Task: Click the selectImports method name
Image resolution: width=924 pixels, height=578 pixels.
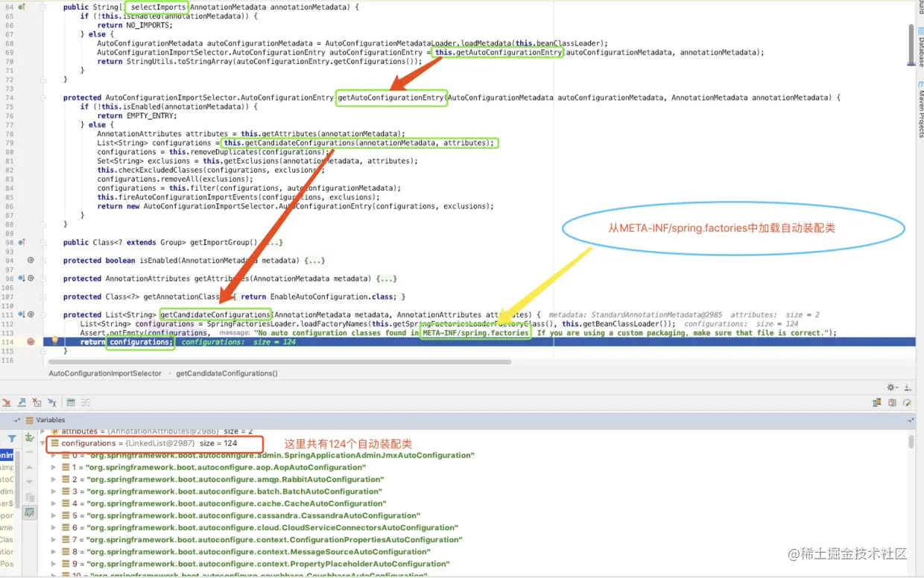Action: pyautogui.click(x=156, y=7)
